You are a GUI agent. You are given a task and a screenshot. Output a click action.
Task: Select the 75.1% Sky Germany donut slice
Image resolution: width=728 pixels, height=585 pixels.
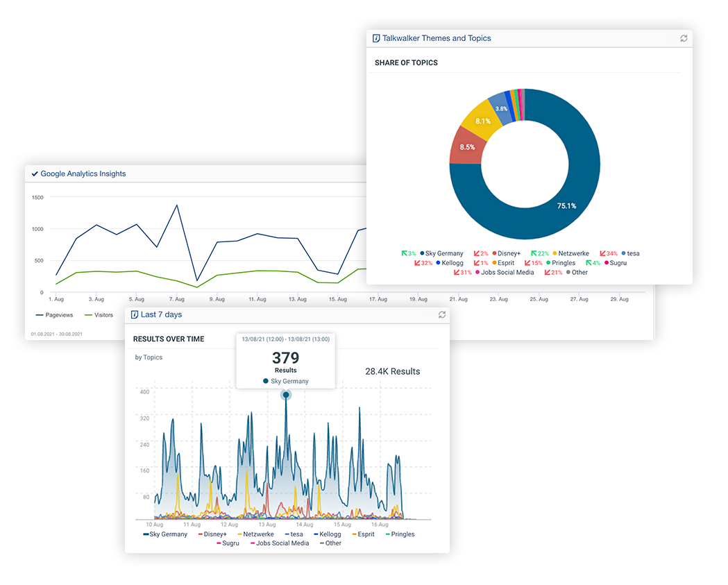coord(567,205)
